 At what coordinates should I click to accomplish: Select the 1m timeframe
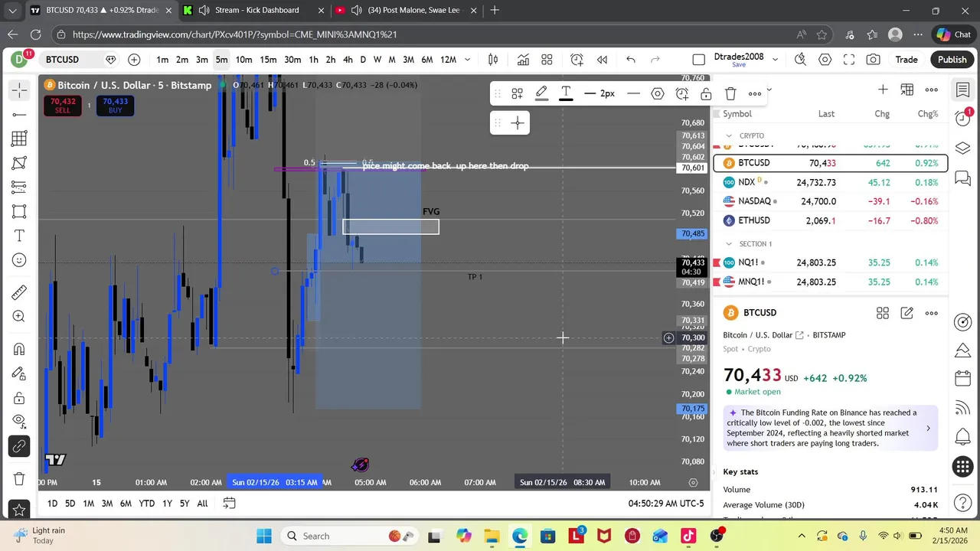(x=162, y=60)
